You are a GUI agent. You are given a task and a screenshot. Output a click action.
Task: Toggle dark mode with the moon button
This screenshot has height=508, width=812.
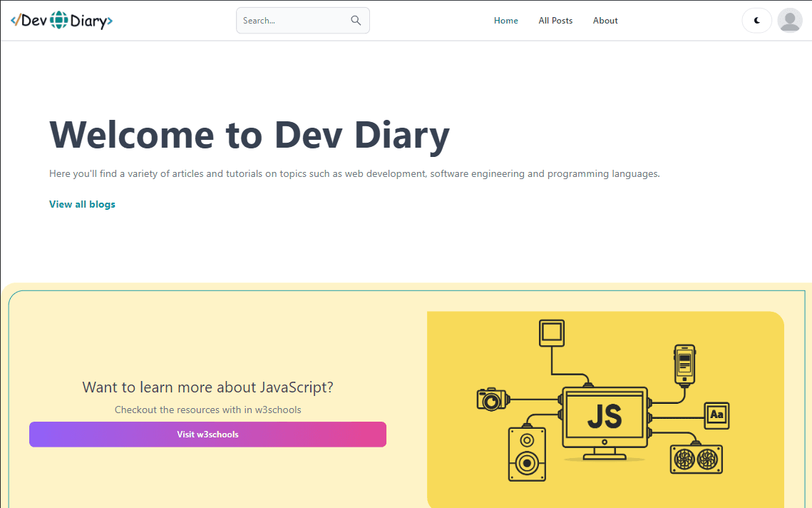click(x=756, y=20)
